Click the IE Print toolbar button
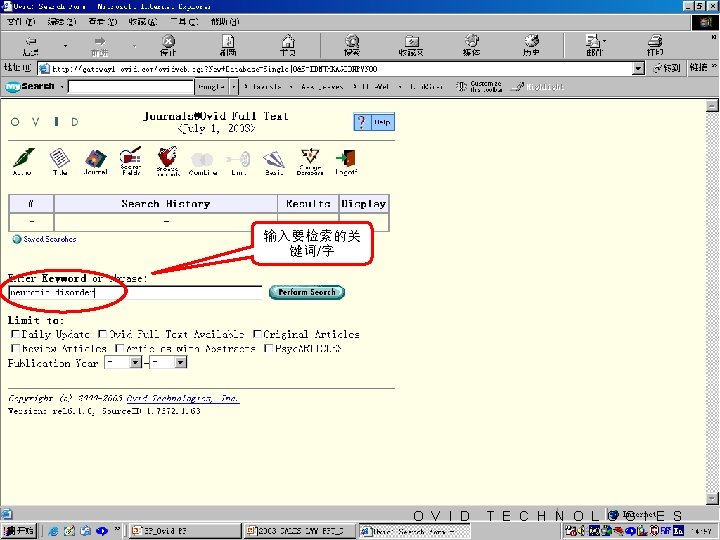This screenshot has width=720, height=540. (655, 45)
